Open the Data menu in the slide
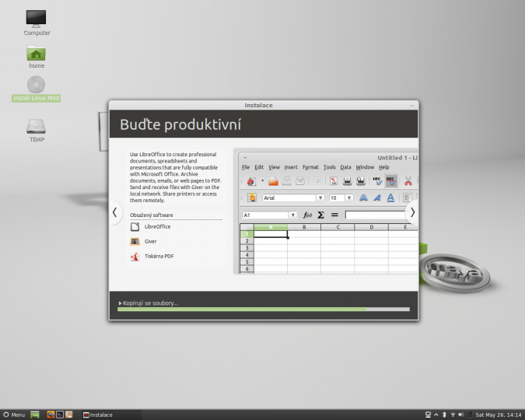 coord(345,167)
